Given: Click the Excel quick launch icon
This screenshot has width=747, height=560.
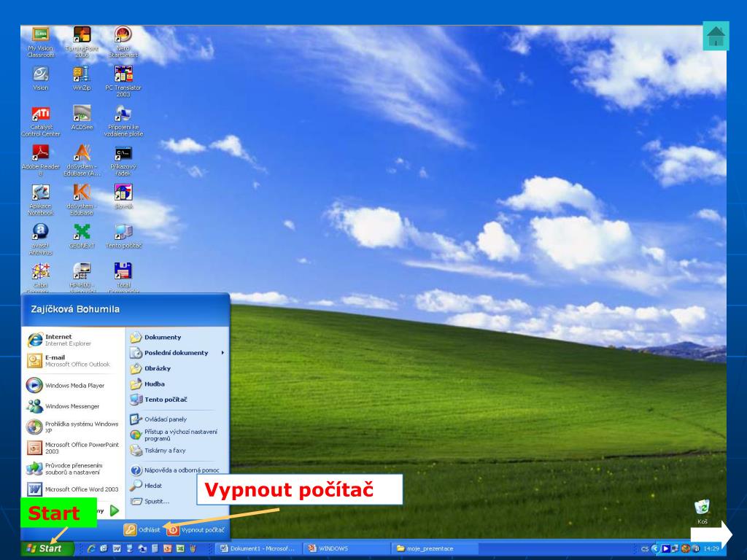Looking at the screenshot, I should tap(180, 548).
